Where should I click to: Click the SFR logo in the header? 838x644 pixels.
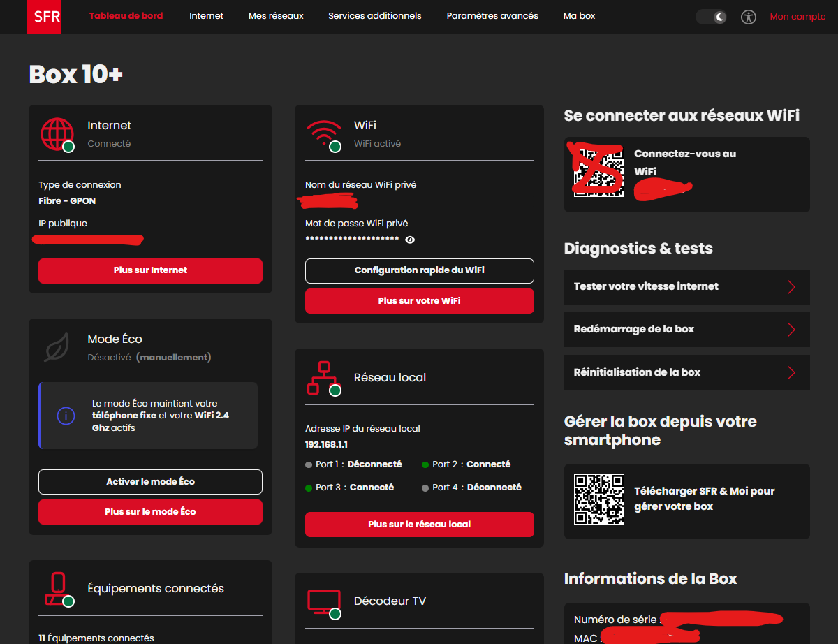click(43, 17)
